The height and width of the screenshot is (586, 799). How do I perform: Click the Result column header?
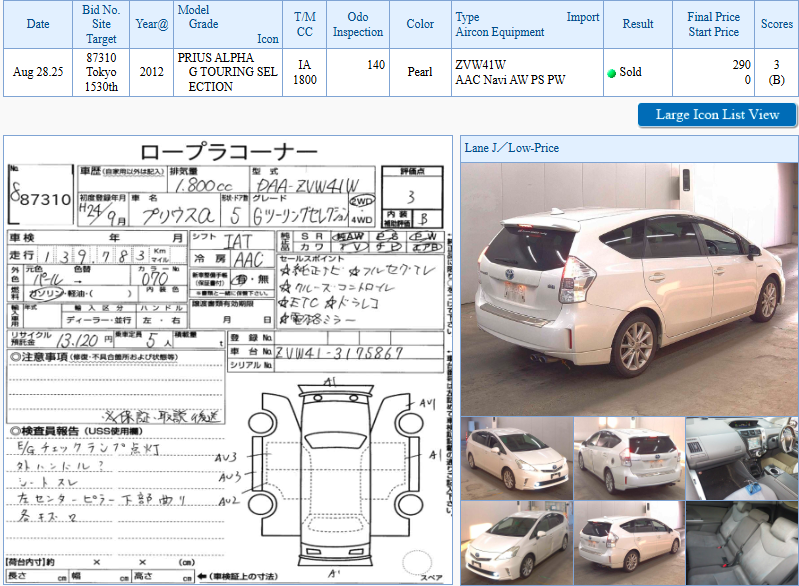pyautogui.click(x=637, y=24)
